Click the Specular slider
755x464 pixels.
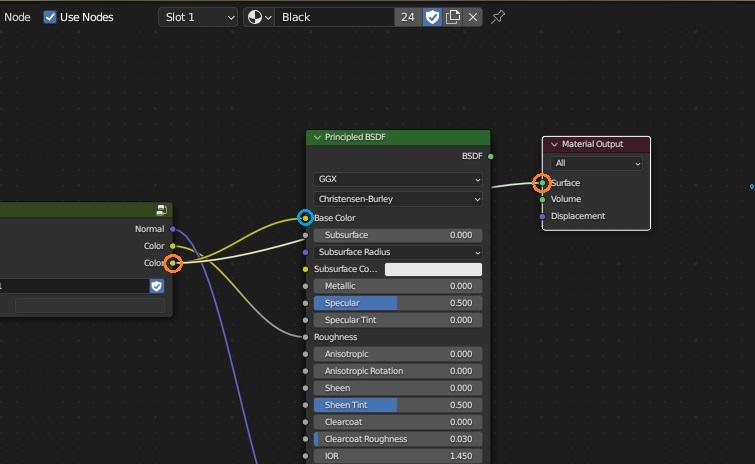pyautogui.click(x=398, y=303)
